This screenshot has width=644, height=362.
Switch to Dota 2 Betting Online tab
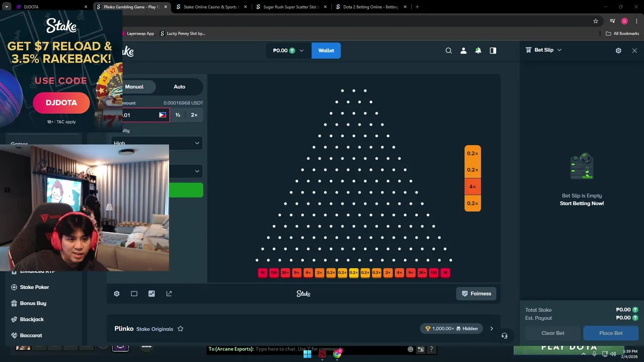point(371,7)
